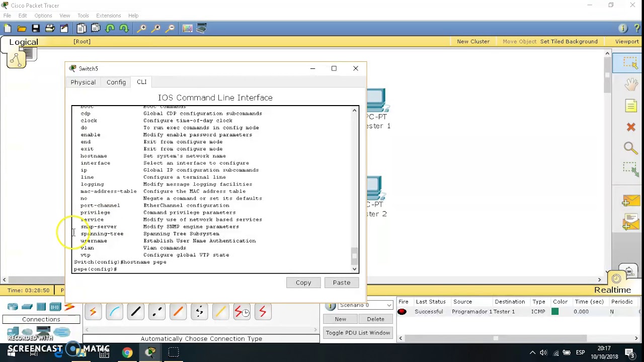
Task: Open the File menu
Action: pyautogui.click(x=7, y=16)
